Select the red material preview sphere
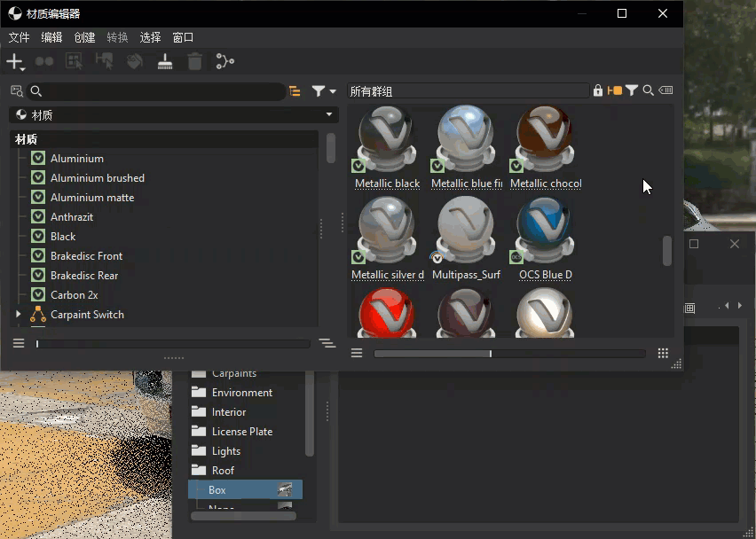This screenshot has width=756, height=539. (387, 312)
